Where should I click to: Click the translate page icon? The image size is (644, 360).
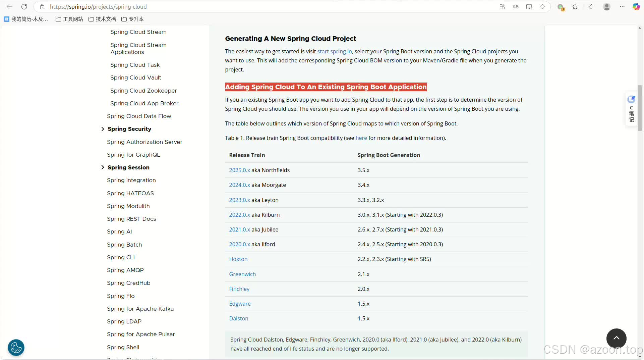(516, 7)
